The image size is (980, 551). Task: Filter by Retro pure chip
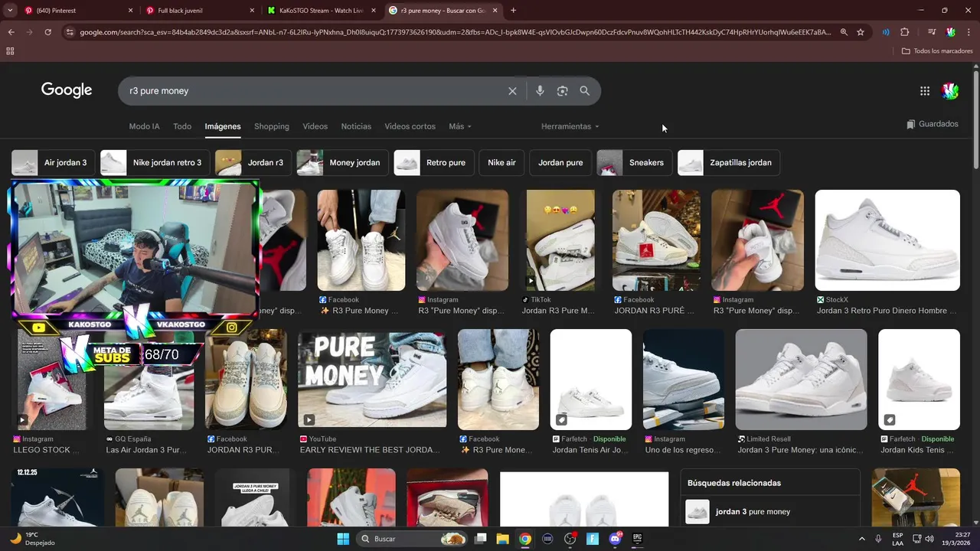[x=433, y=163]
